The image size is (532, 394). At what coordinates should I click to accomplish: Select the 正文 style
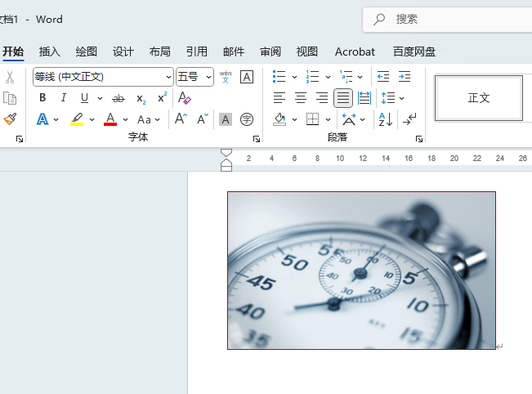tap(479, 98)
